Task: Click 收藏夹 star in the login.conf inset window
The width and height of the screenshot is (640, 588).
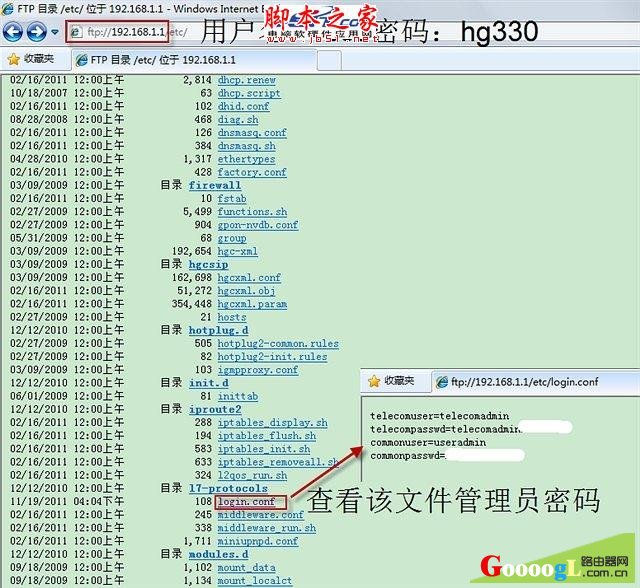Action: tap(398, 381)
